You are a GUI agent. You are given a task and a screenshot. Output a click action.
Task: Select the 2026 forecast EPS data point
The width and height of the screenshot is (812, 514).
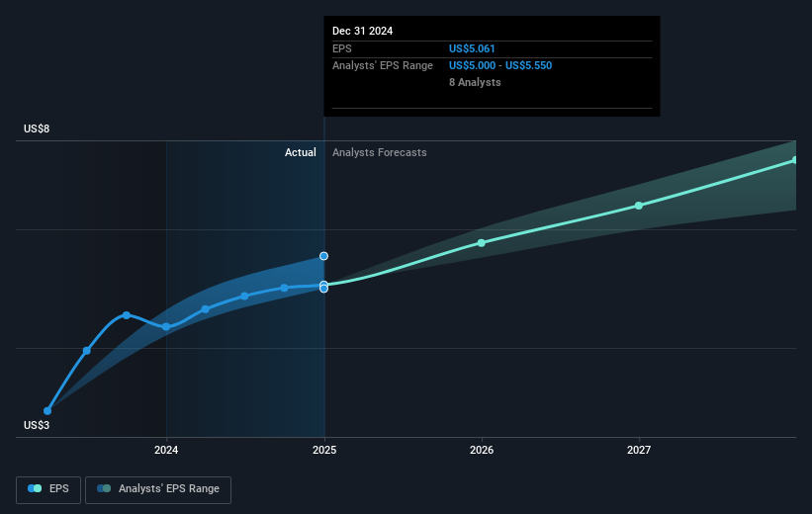(482, 243)
